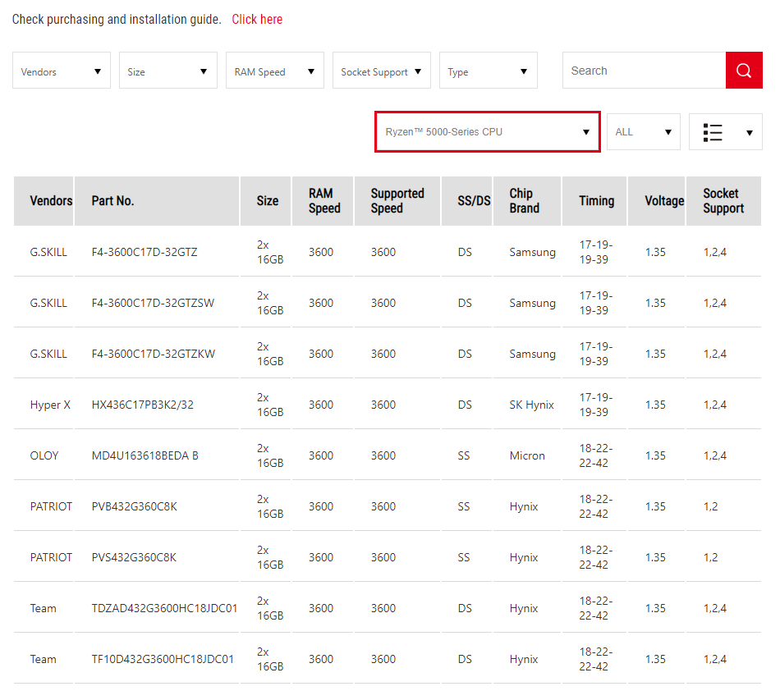Click Samsung chip brand in F4-3600C17D-32GTZKW row

pos(532,354)
